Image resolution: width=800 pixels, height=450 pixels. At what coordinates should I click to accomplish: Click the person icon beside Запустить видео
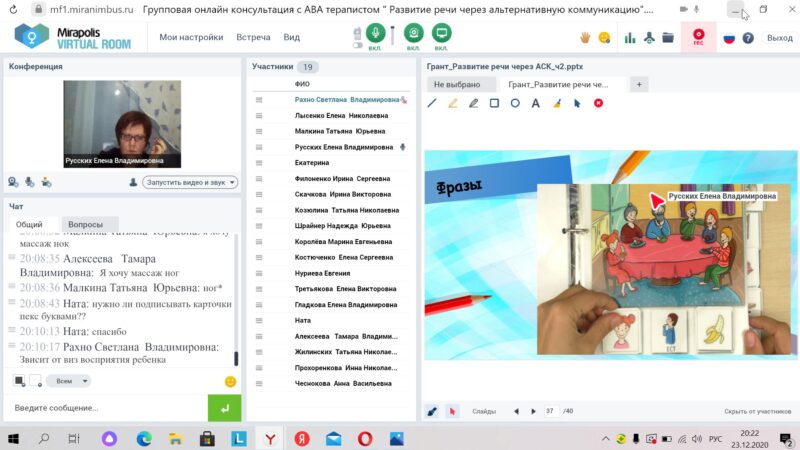133,182
